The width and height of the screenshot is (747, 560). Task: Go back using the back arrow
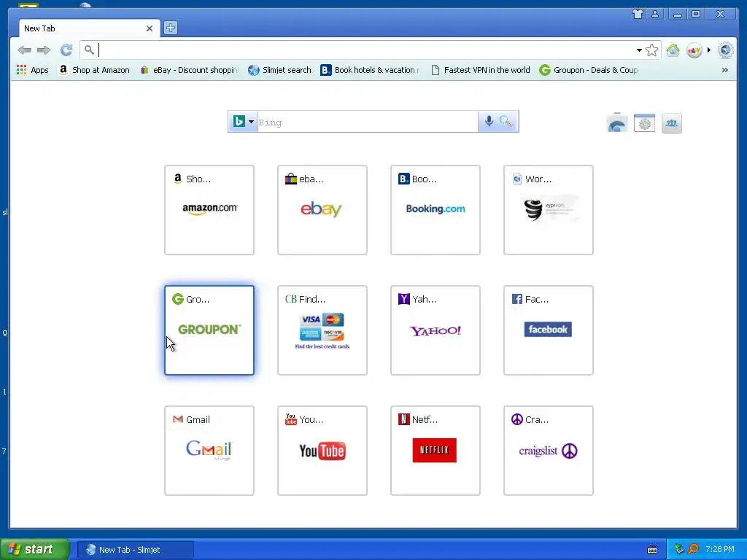coord(24,50)
